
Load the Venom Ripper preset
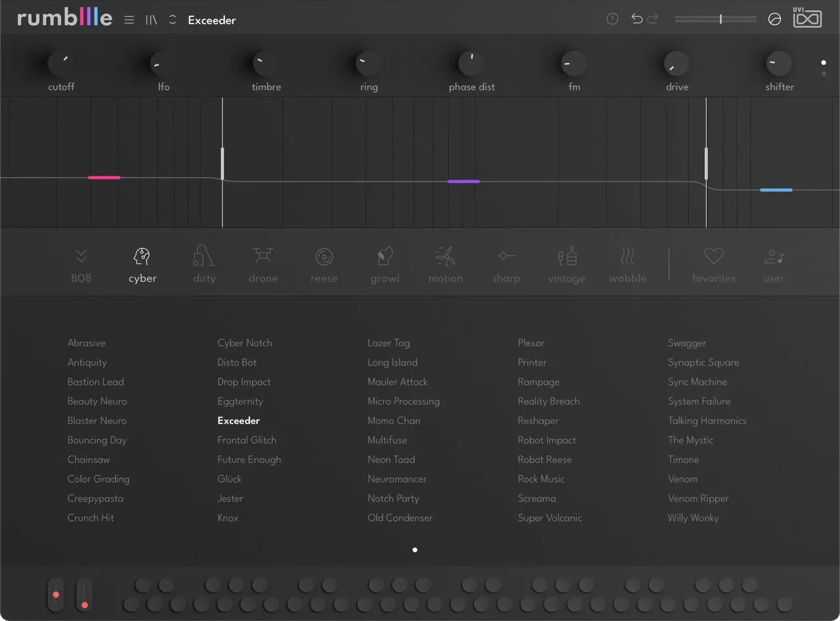[x=698, y=498]
